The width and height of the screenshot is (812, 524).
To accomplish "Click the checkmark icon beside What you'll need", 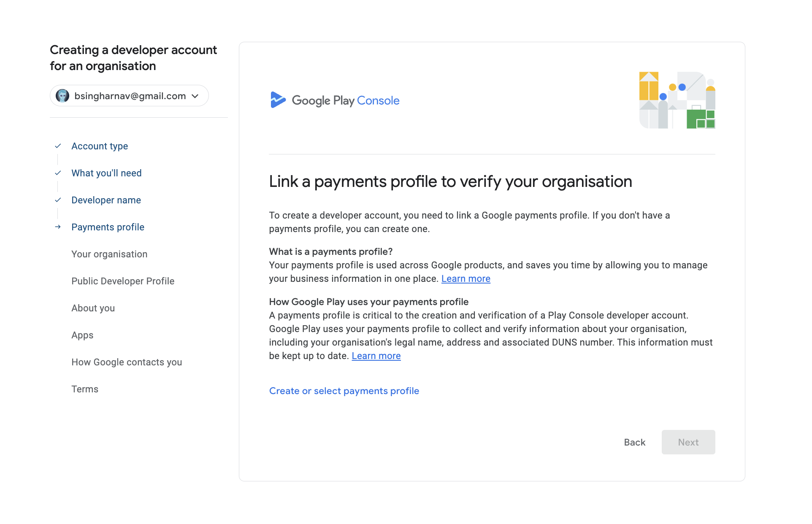I will (x=58, y=173).
